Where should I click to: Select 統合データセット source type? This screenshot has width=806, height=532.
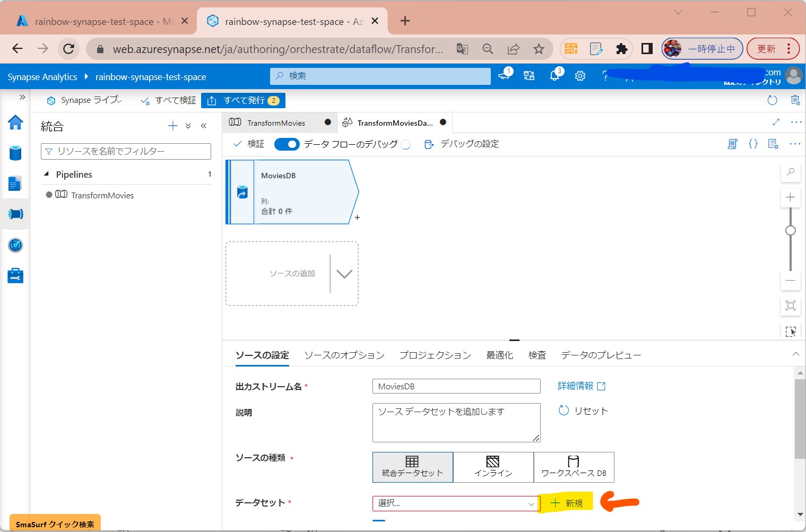click(x=413, y=467)
